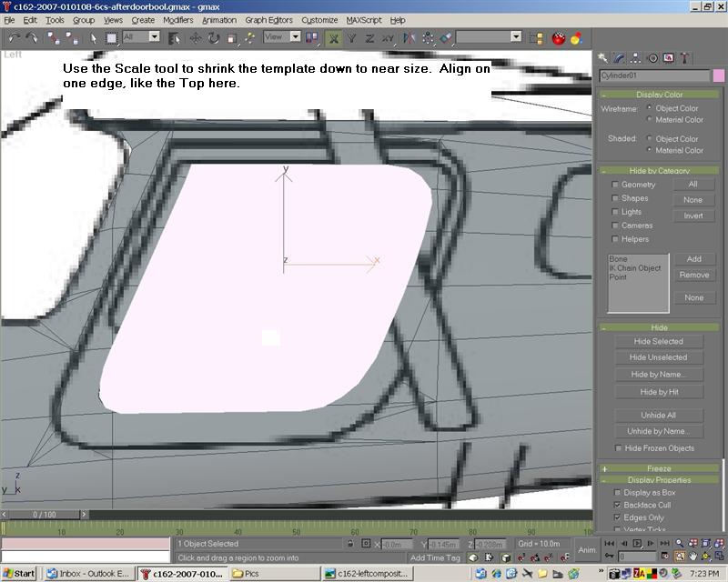Open the Create menu

(143, 20)
